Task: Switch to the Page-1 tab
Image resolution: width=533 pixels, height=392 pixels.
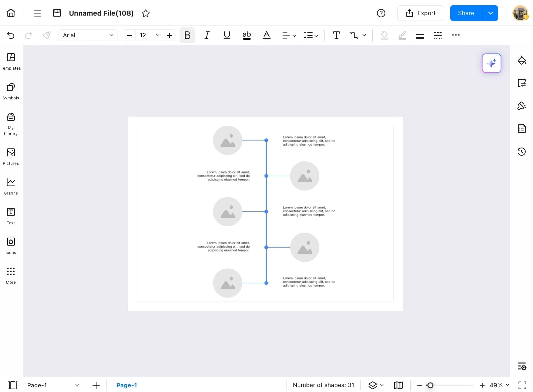Action: 127,385
